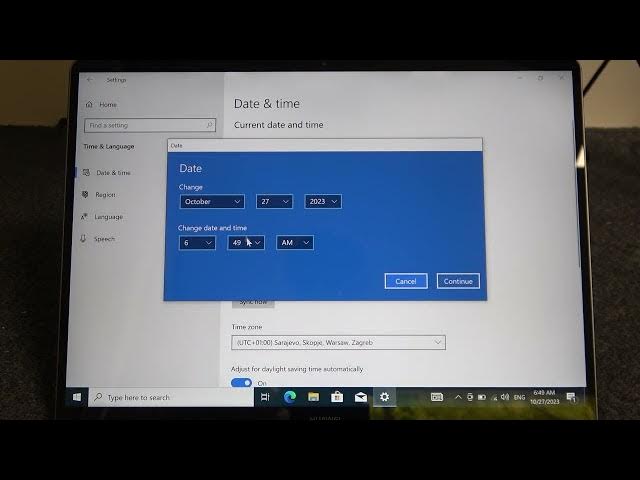Click the Find a setting search box
The image size is (640, 480).
[150, 125]
